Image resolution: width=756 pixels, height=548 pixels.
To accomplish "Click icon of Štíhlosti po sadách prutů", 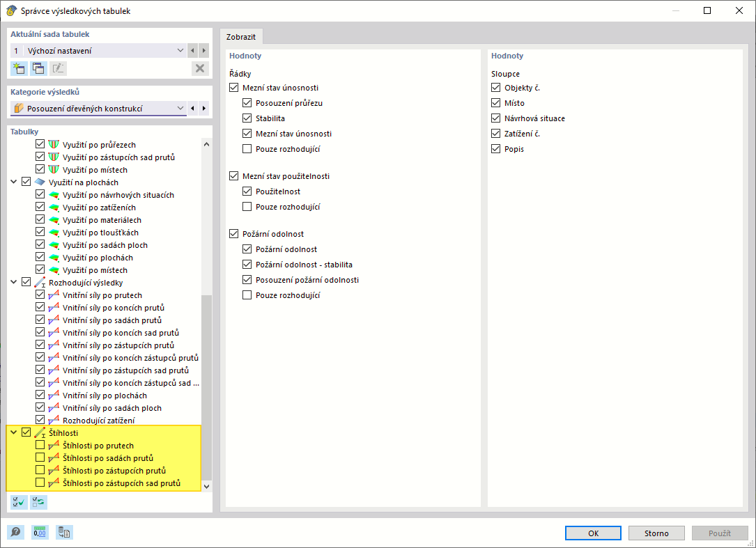I will click(x=54, y=458).
